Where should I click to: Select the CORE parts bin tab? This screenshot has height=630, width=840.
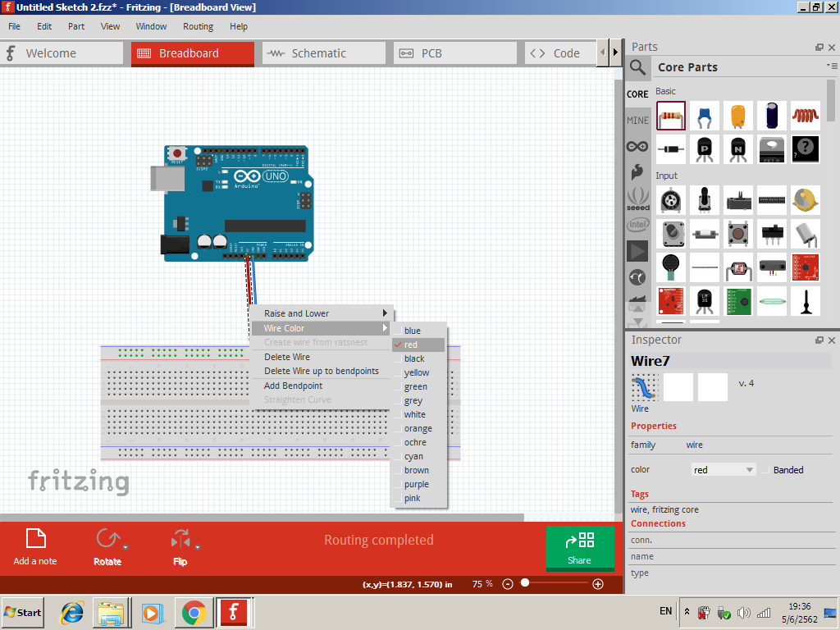coord(637,94)
